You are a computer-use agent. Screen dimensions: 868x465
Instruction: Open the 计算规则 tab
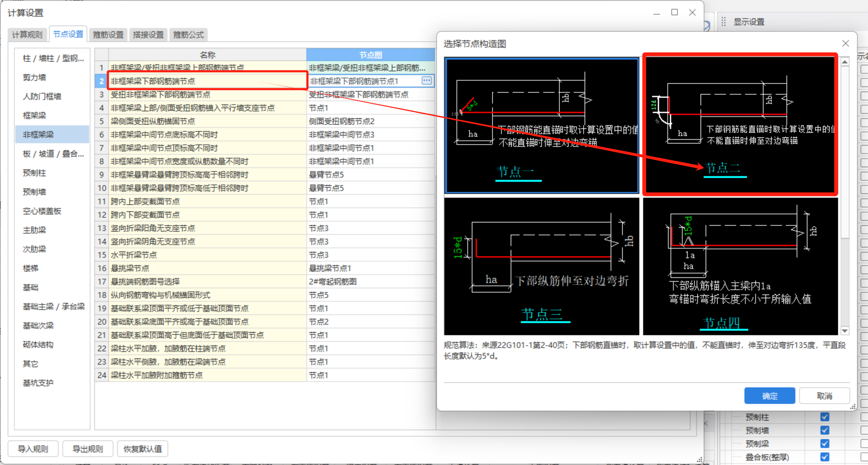coord(27,35)
